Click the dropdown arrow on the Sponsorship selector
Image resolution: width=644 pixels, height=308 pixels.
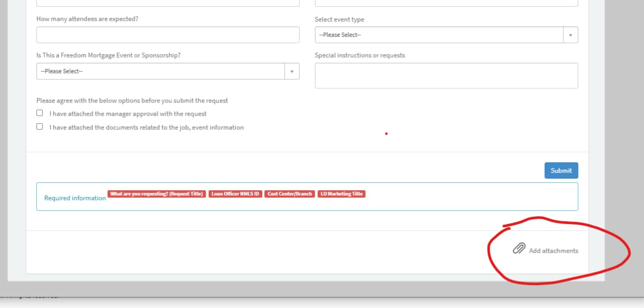292,71
